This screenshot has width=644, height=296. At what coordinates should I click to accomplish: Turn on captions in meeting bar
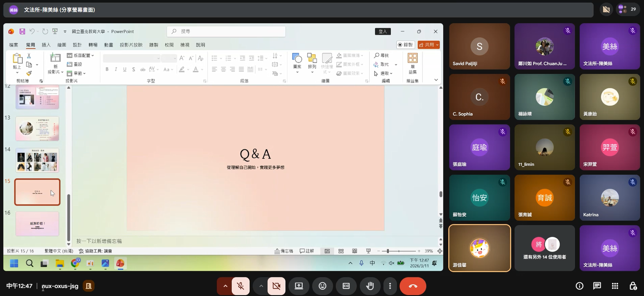(x=346, y=286)
